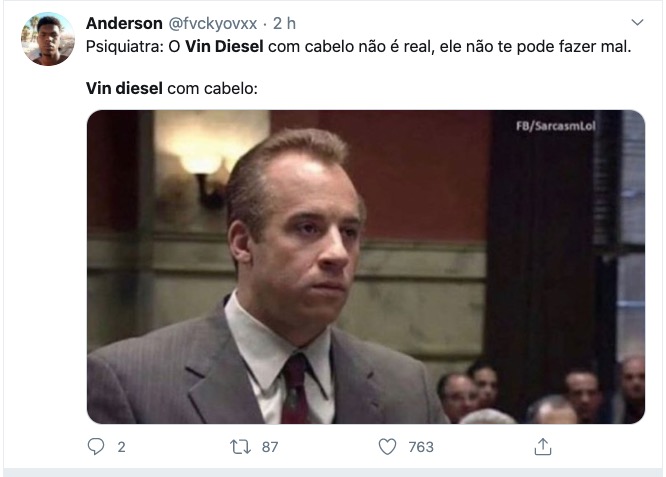666x477 pixels.
Task: Open the tweet via the Psiquiatra text line
Action: click(x=358, y=46)
